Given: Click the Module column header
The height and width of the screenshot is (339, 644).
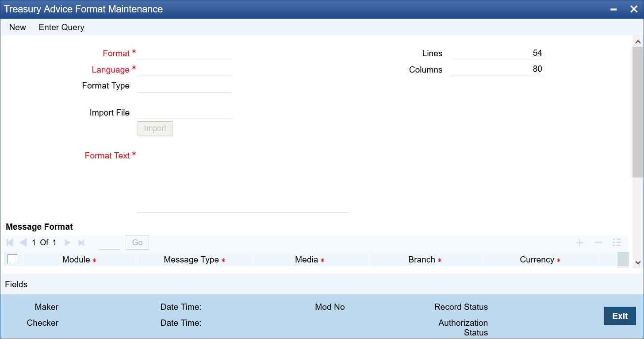Looking at the screenshot, I should (80, 260).
